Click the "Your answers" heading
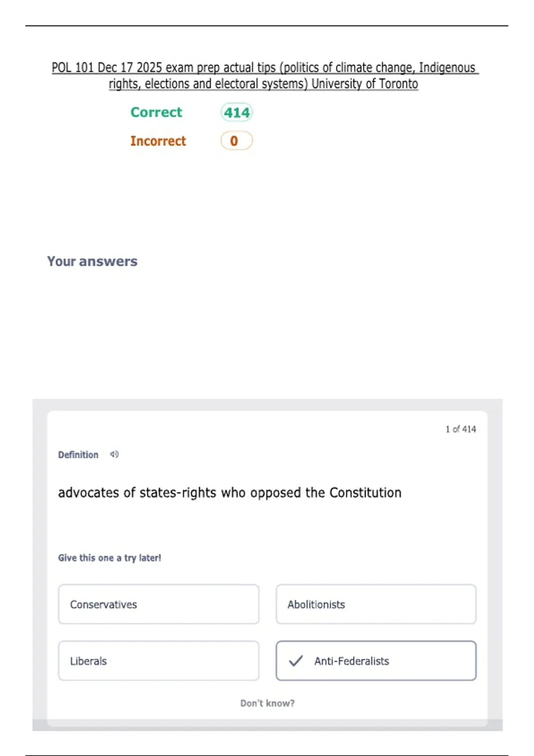The image size is (534, 756). pos(93,261)
